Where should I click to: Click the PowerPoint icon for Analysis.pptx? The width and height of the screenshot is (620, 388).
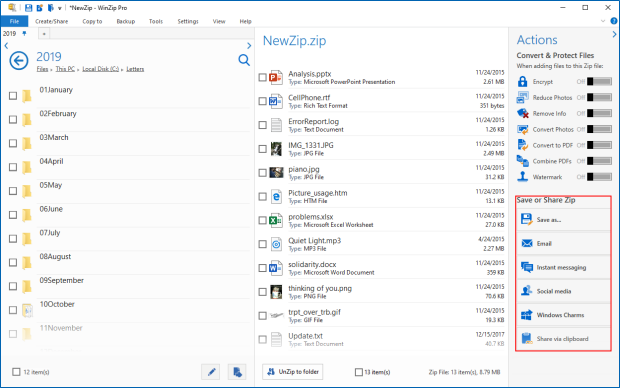[276, 78]
